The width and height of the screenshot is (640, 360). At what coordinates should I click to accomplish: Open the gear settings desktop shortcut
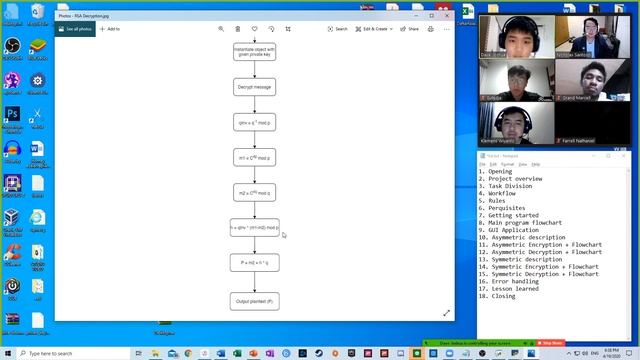coord(38,83)
